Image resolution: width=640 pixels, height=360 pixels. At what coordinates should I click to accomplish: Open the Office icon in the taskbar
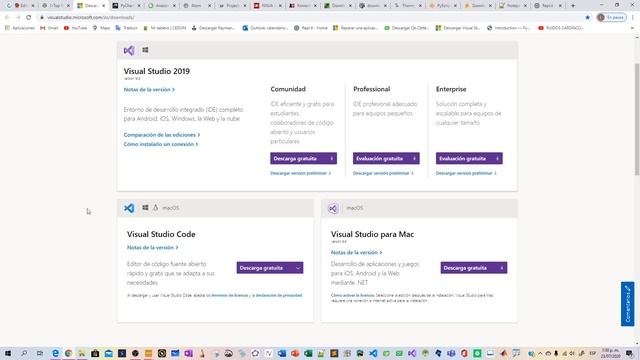pos(464,353)
